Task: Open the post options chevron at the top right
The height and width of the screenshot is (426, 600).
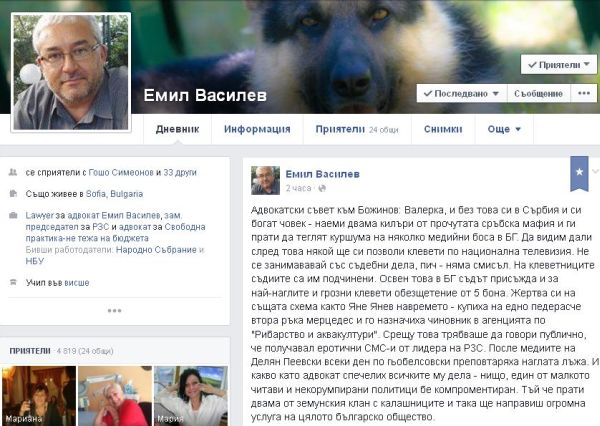Action: (x=595, y=171)
